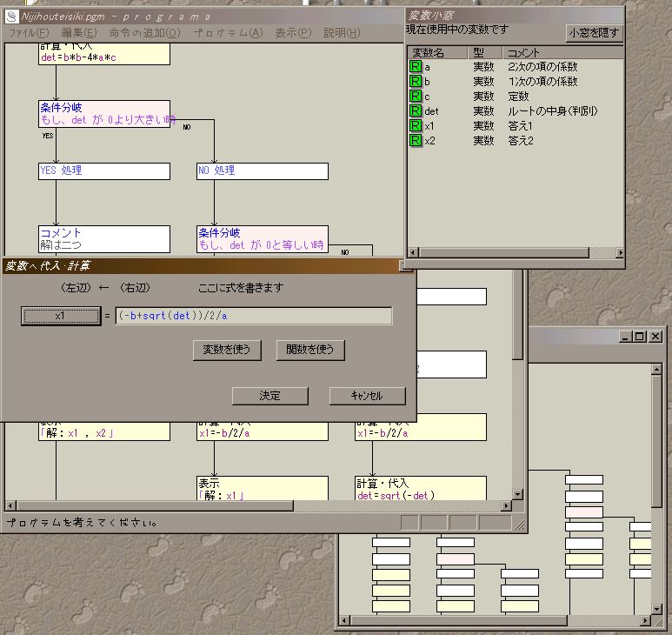
Task: Click the det=b*b-4*a*c calculation block
Action: tap(104, 54)
